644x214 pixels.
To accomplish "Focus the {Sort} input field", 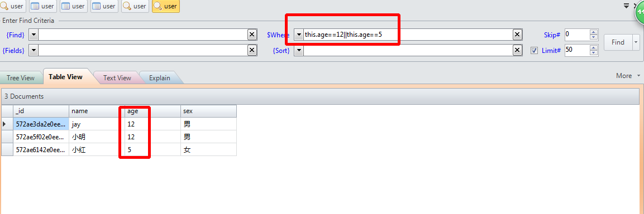I will tap(408, 50).
